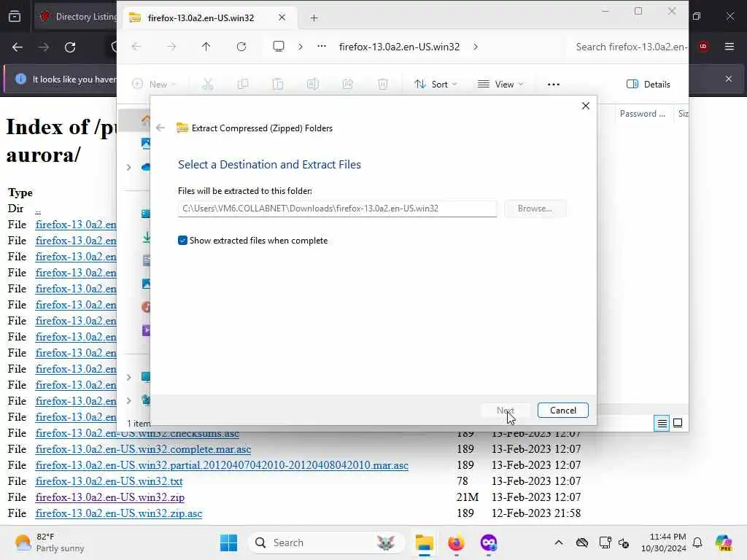Open File Explorer from the taskbar
The height and width of the screenshot is (560, 747).
coord(424,542)
